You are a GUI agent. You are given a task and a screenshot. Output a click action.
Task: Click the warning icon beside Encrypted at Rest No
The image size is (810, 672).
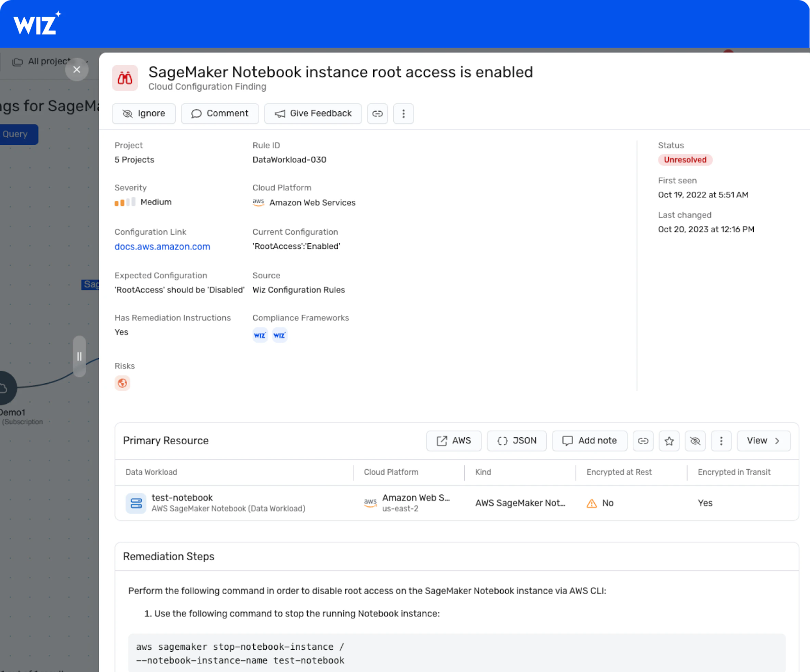click(x=592, y=503)
